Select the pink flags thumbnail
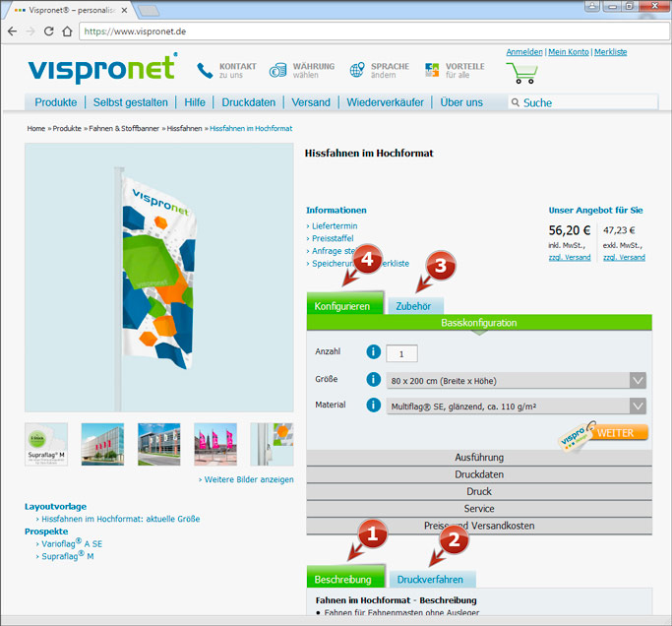 215,444
